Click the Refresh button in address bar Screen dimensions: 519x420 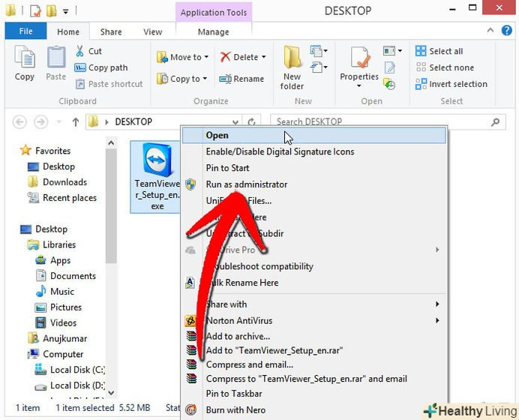click(251, 122)
